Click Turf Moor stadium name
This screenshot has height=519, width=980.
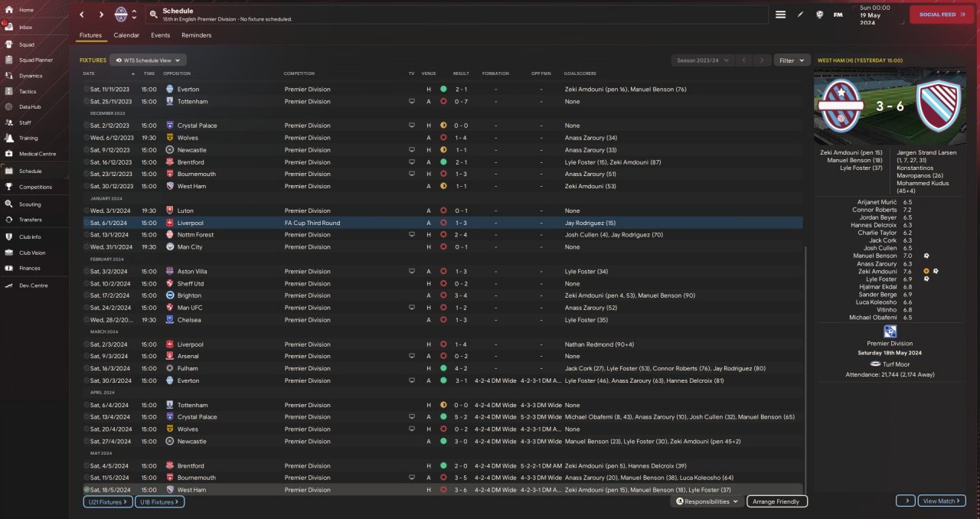897,364
